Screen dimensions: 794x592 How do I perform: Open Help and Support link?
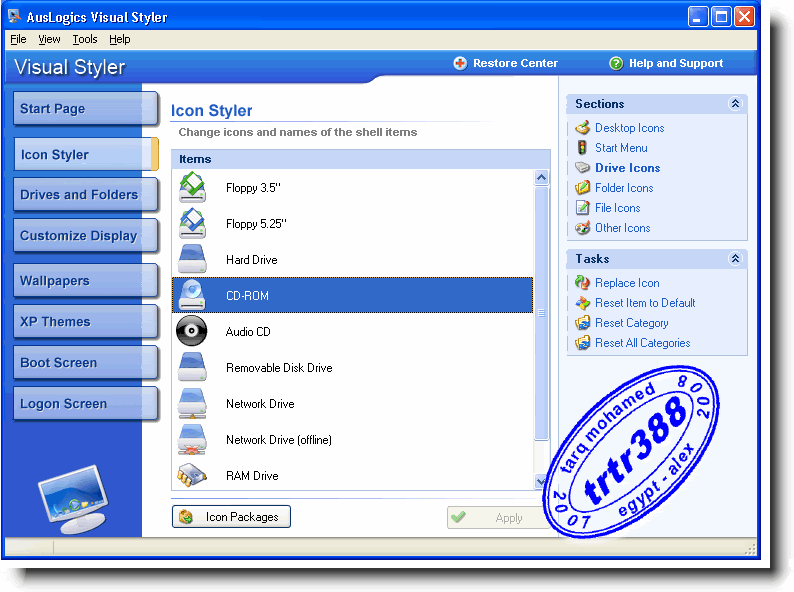(676, 63)
